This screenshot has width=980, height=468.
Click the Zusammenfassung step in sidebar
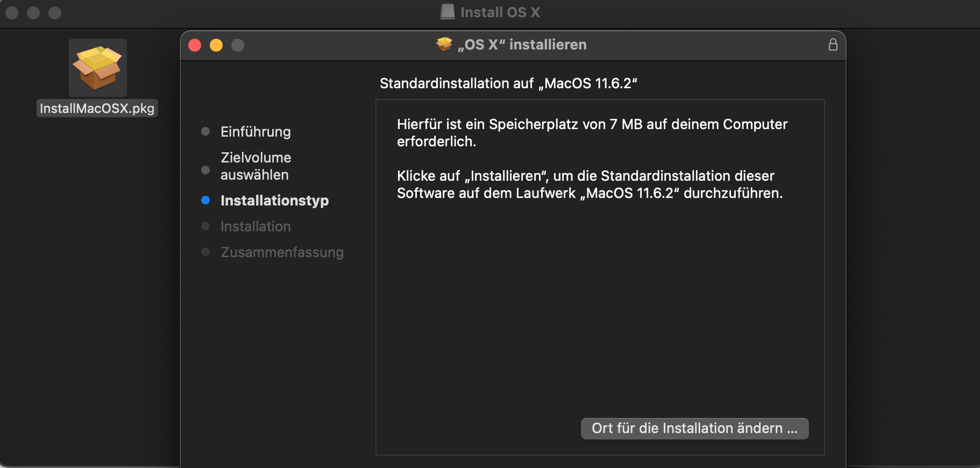pos(282,252)
